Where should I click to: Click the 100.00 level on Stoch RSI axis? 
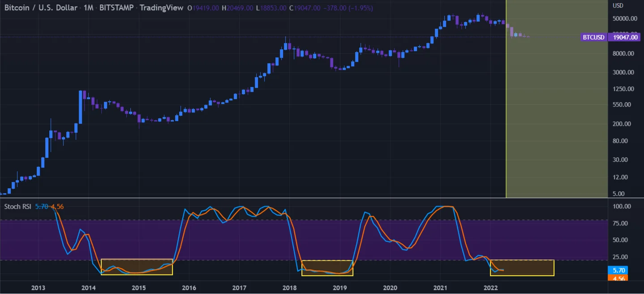[622, 207]
